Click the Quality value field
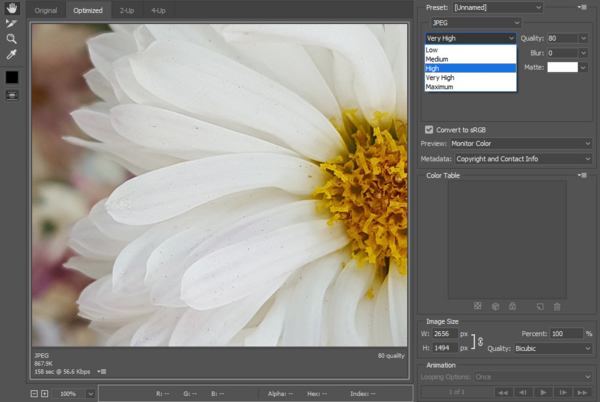 pyautogui.click(x=562, y=38)
